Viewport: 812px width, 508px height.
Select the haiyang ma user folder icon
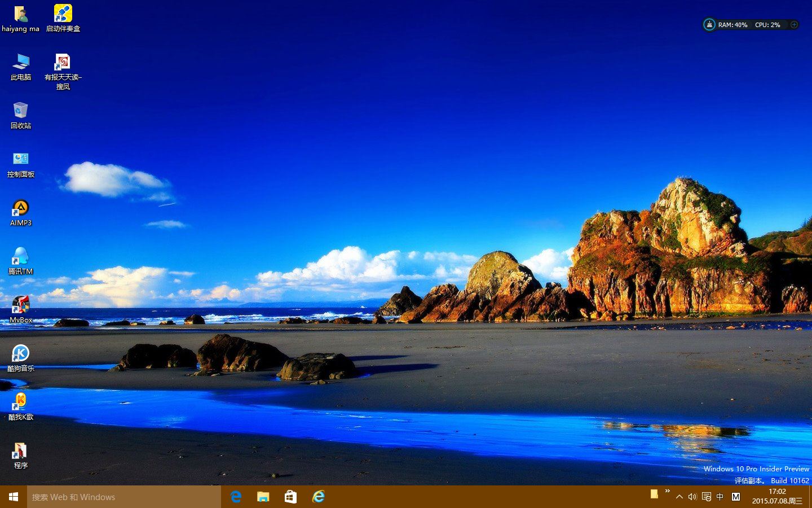coord(21,18)
